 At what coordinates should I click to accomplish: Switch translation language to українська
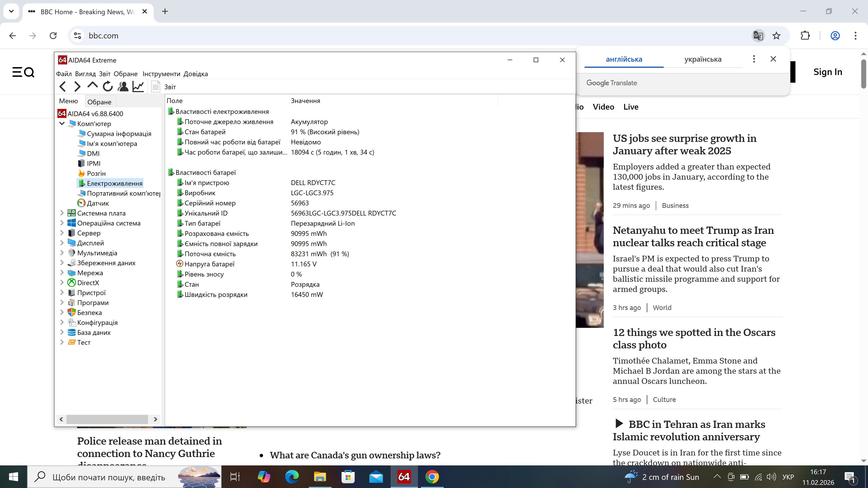[x=703, y=59]
